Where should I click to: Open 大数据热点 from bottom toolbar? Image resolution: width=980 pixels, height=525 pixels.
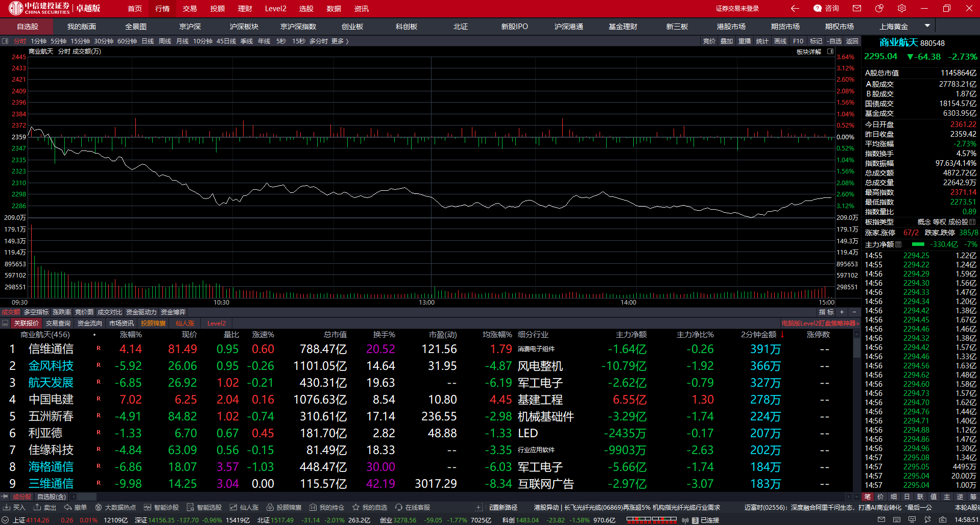point(115,507)
